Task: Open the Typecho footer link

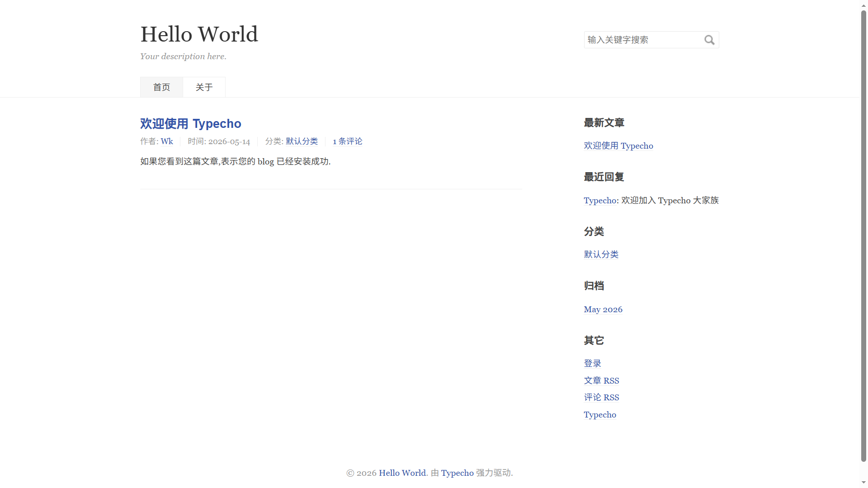Action: point(457,473)
